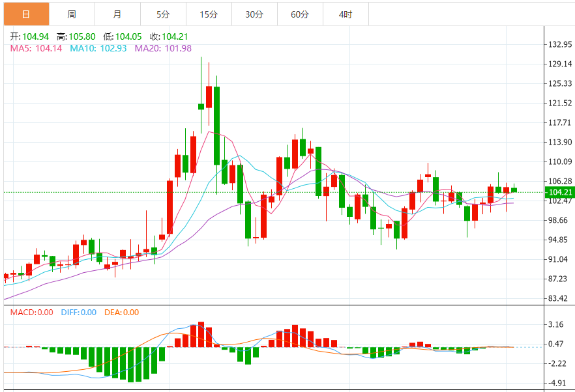Click the 106.28 price axis label
This screenshot has width=575, height=392.
tap(560, 181)
